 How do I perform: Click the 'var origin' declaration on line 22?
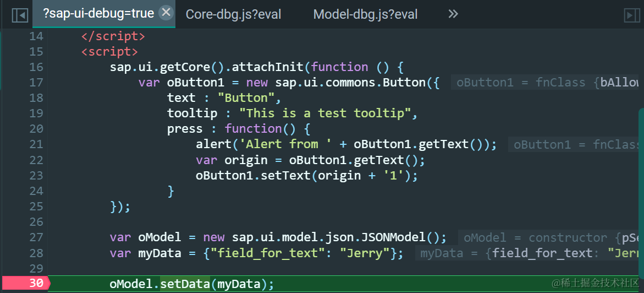(232, 160)
